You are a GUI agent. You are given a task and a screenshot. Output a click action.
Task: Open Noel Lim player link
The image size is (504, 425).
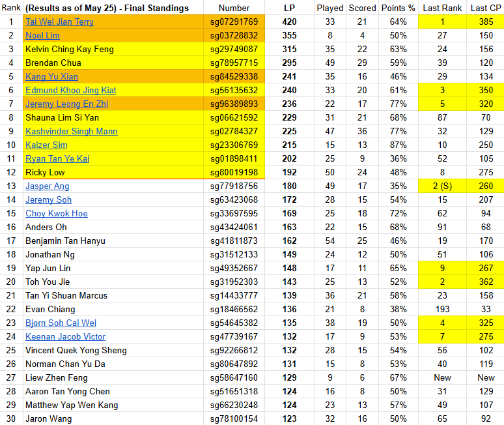[42, 35]
